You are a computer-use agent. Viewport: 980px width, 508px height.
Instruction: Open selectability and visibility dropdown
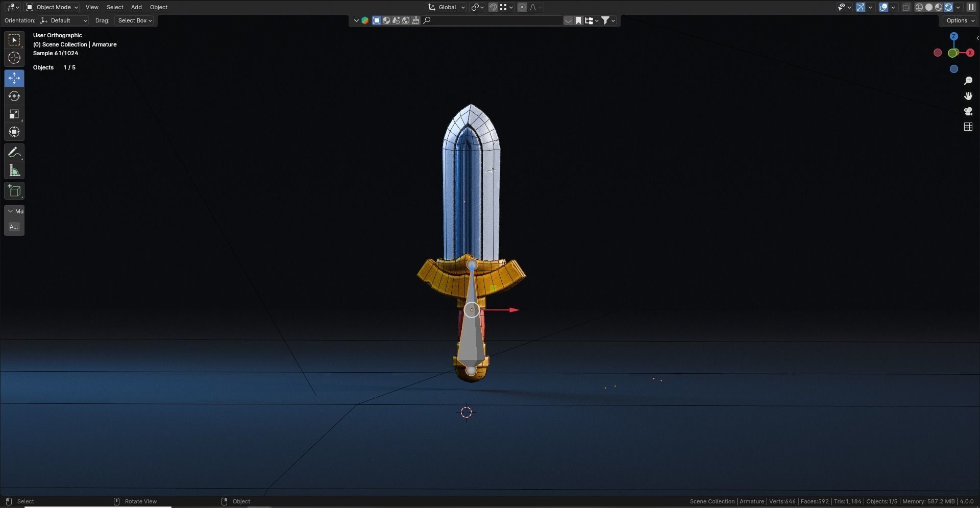844,7
